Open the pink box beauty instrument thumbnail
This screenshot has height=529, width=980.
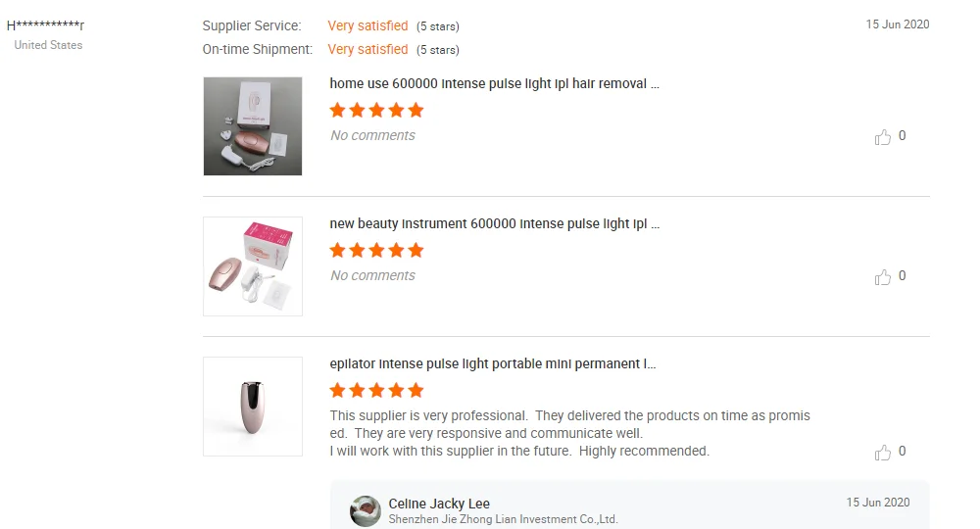[253, 266]
